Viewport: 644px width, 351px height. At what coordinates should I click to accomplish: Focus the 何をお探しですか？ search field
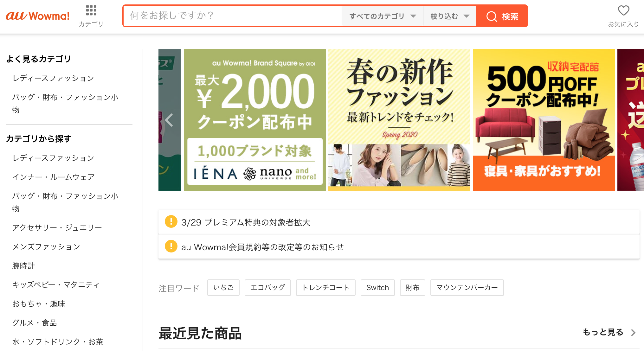point(233,16)
